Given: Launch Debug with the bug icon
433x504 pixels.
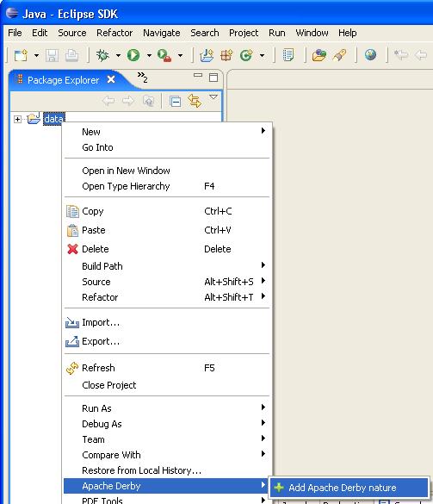Looking at the screenshot, I should (x=102, y=56).
